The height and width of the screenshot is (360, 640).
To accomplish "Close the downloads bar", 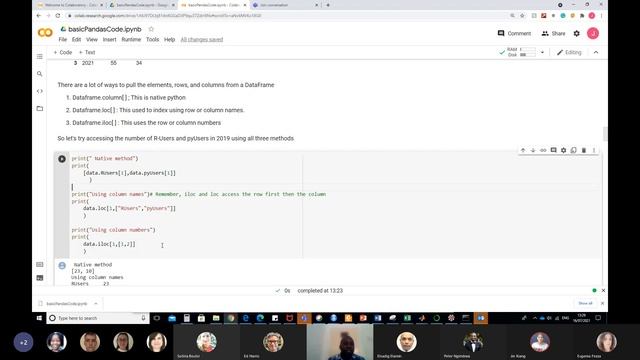I will 602,303.
